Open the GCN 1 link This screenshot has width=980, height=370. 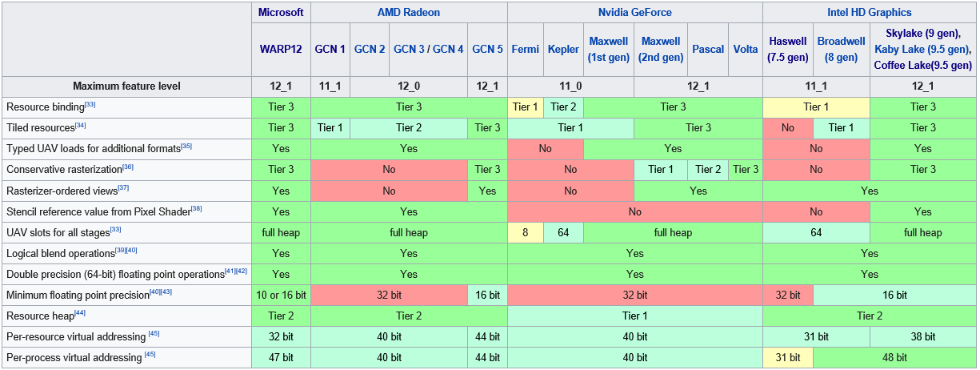pos(330,49)
